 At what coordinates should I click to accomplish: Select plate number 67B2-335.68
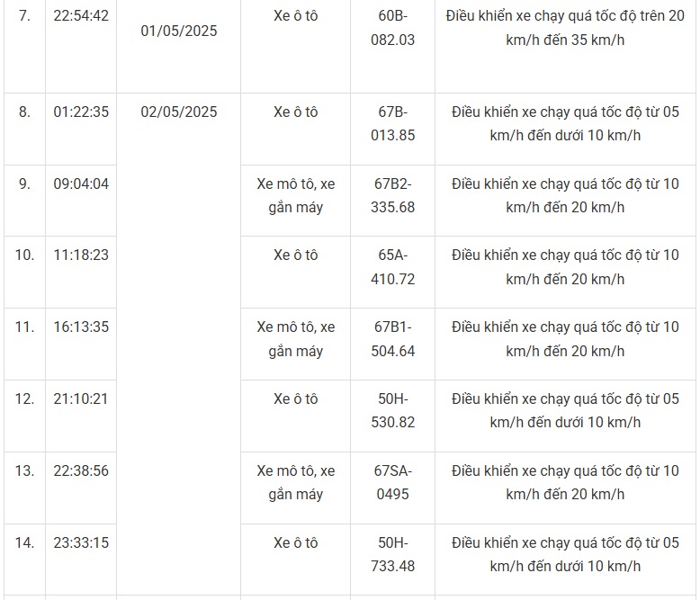392,195
